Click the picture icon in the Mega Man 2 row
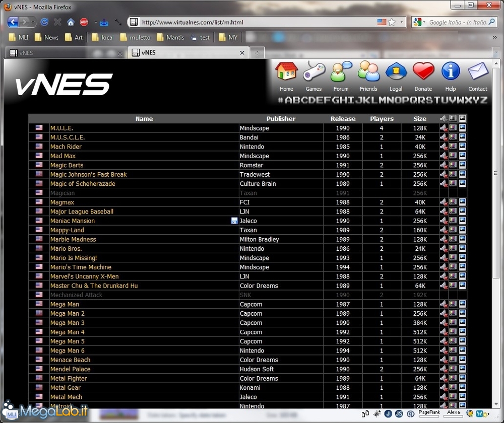 [463, 313]
